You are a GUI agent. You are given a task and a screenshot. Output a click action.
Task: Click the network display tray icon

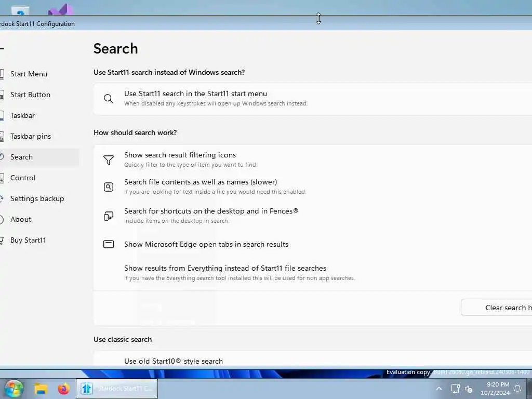click(x=455, y=389)
